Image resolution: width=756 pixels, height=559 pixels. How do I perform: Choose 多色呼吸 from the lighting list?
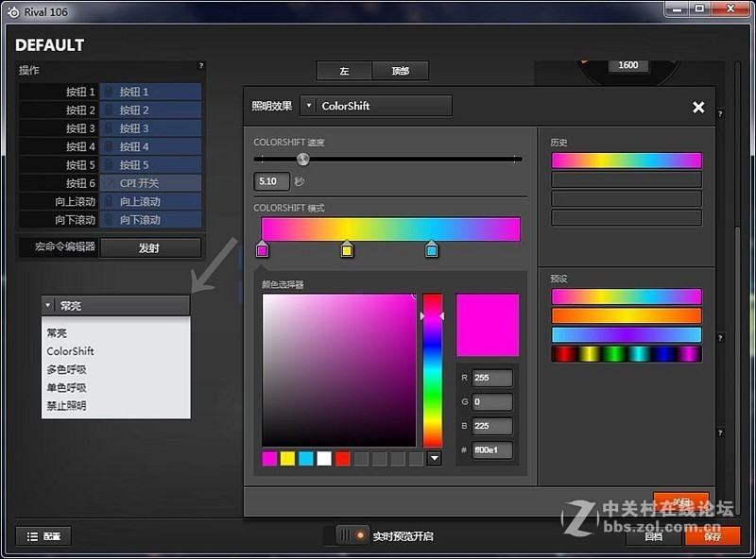67,369
